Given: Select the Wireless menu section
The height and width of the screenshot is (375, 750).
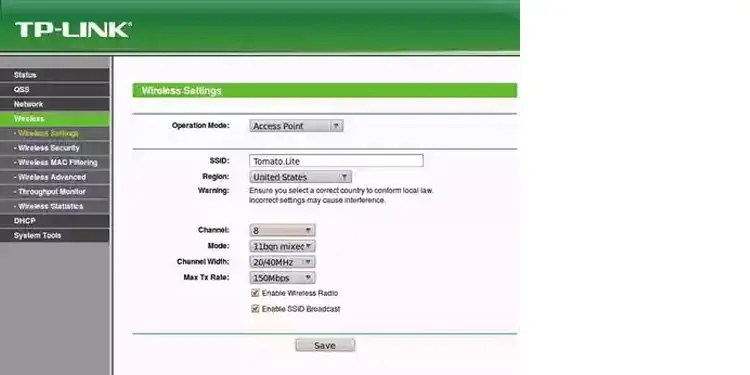Looking at the screenshot, I should 55,119.
